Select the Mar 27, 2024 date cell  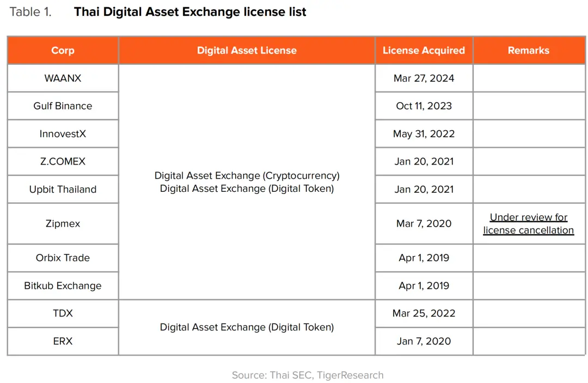(424, 78)
